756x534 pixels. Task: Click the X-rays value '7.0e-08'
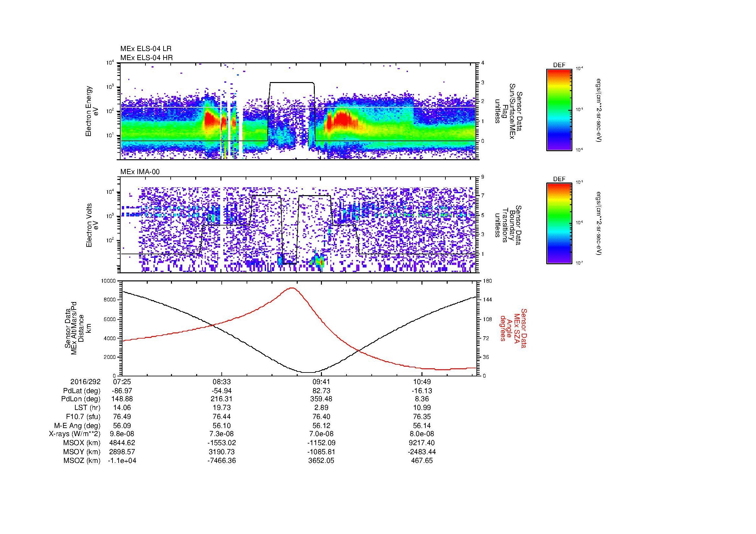pos(321,434)
